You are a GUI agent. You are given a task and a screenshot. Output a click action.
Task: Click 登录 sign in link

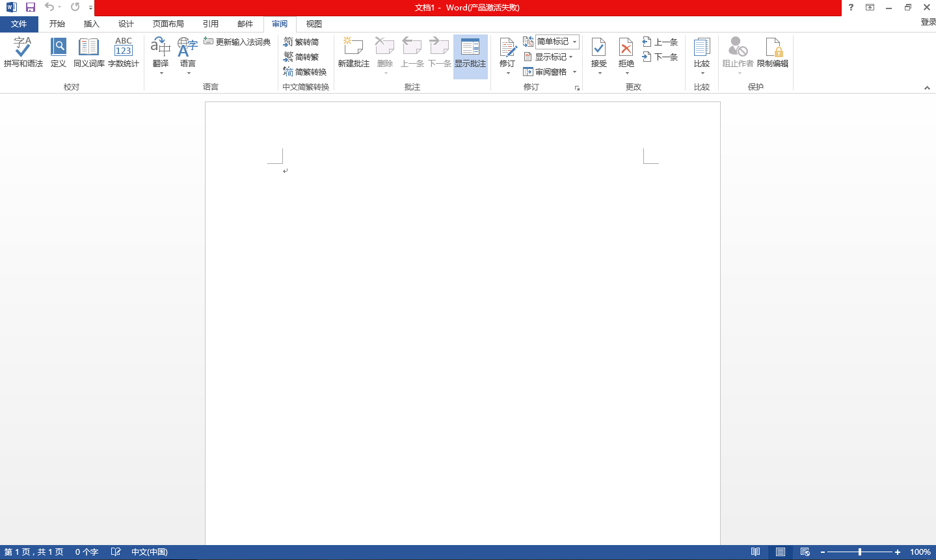(x=928, y=22)
